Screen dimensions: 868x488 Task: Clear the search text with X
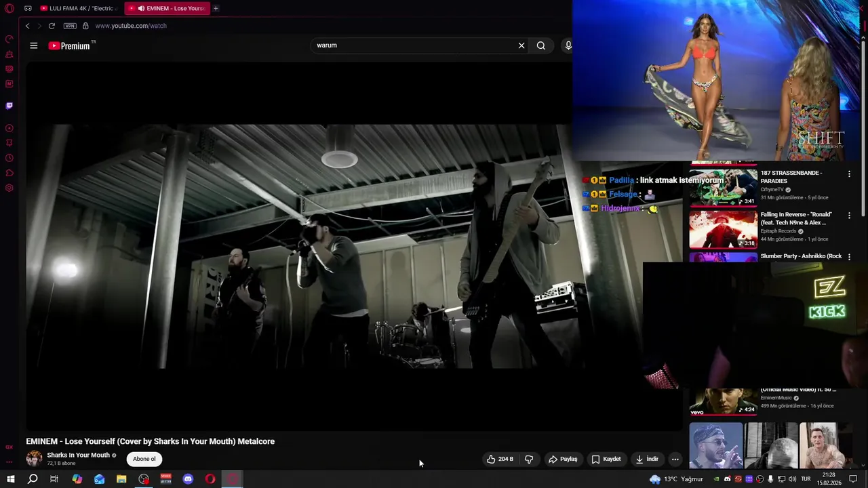(x=521, y=45)
